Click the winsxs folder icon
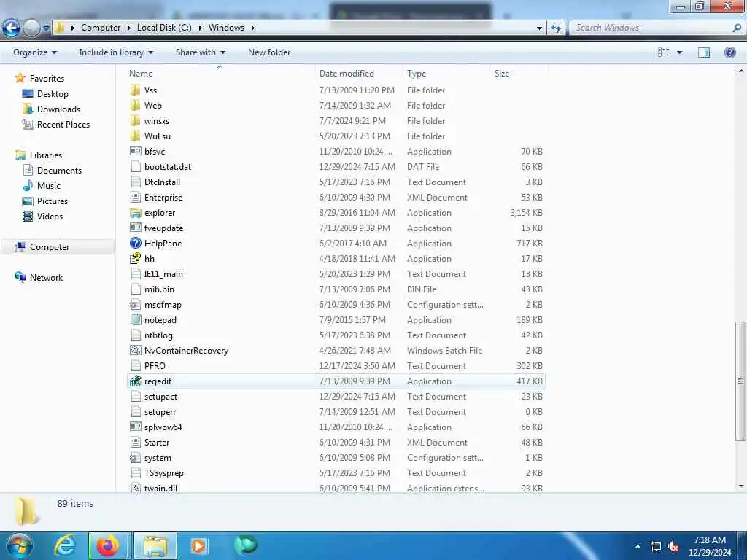This screenshot has height=560, width=747. [x=136, y=121]
